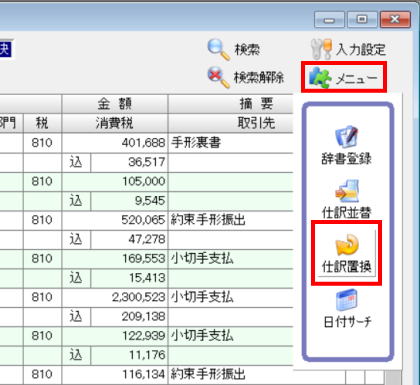Select the tax cell 15,413

[129, 278]
